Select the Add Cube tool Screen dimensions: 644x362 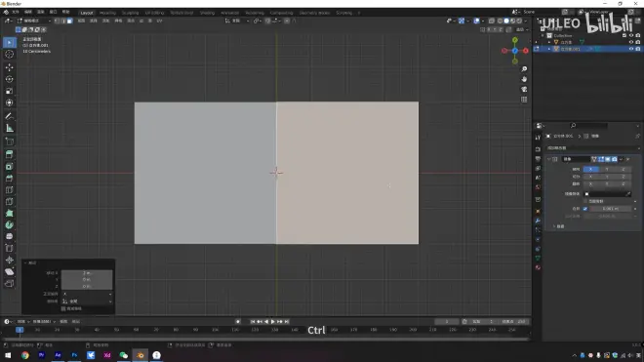10,141
